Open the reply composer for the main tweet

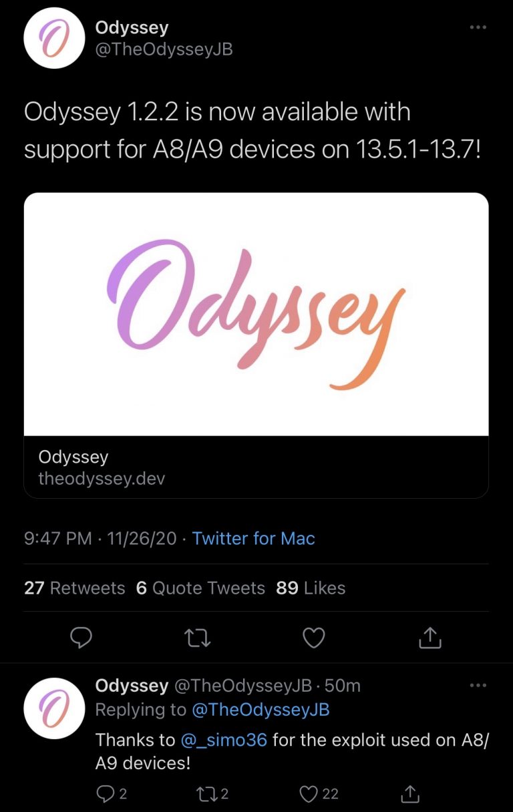click(x=81, y=638)
